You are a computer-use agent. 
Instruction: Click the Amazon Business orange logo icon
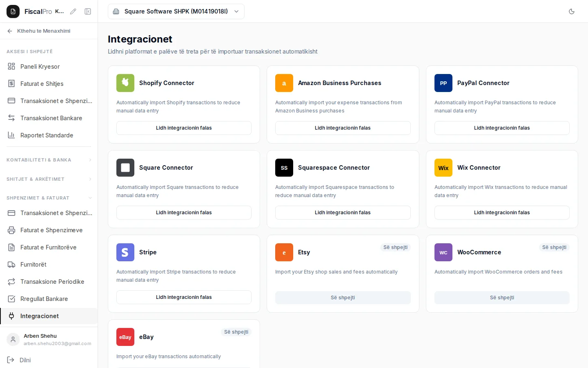[x=284, y=83]
